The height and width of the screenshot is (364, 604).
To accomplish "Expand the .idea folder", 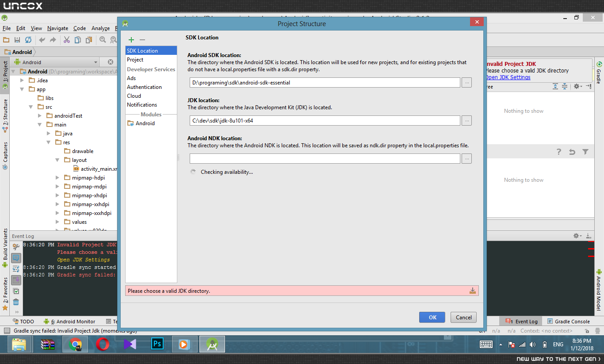I will pyautogui.click(x=22, y=80).
